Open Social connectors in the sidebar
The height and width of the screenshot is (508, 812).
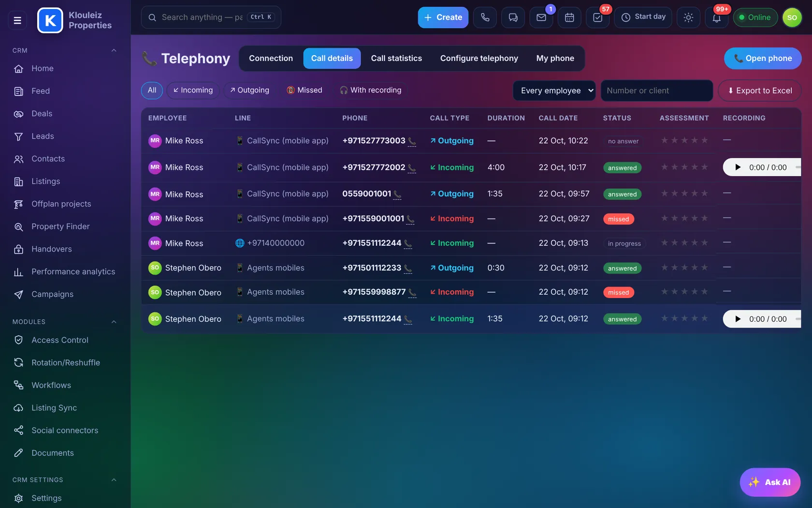[x=65, y=430]
